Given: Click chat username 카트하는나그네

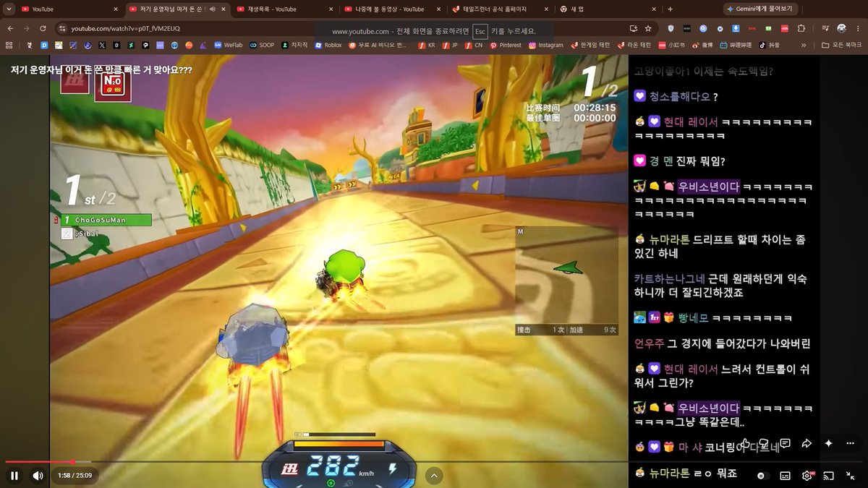Looking at the screenshot, I should coord(670,278).
